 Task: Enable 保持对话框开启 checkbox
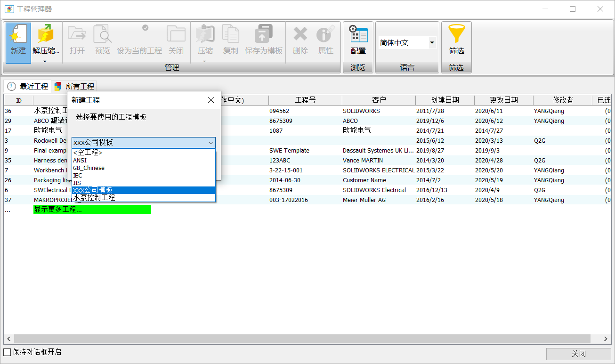(x=7, y=352)
